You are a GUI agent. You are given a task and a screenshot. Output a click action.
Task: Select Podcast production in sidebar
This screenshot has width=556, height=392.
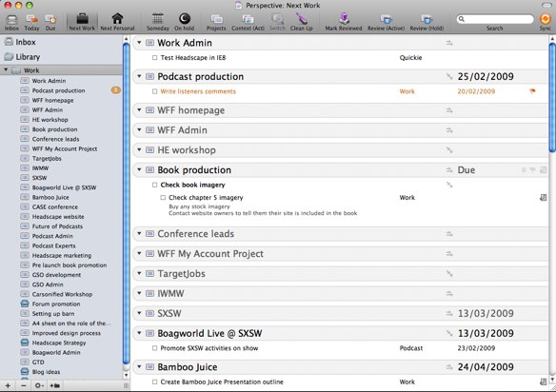pos(58,90)
